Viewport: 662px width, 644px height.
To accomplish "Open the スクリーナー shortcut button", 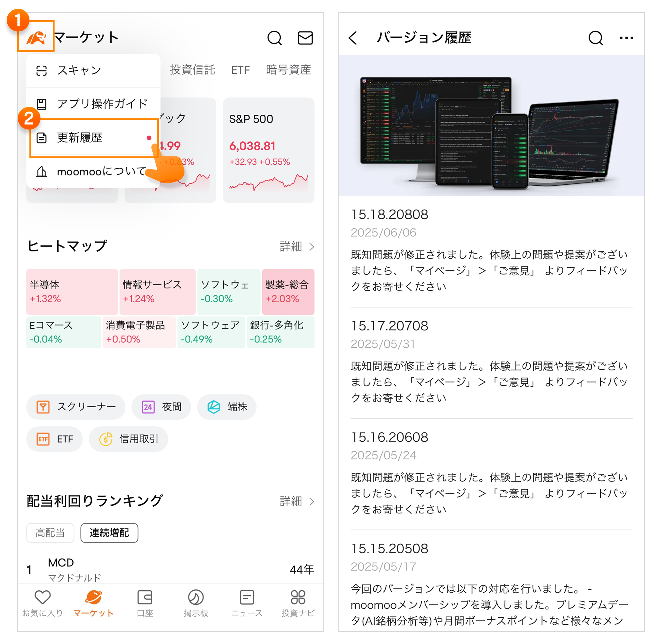I will click(x=76, y=407).
